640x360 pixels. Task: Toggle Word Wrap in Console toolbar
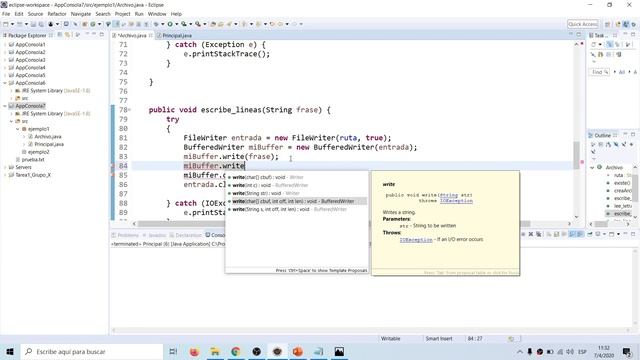pos(564,234)
